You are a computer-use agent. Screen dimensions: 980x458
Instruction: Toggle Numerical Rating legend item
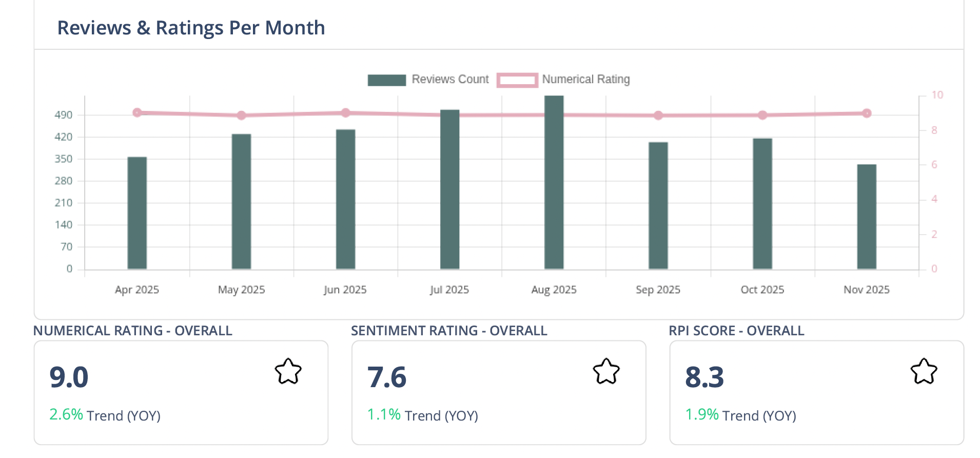(585, 80)
